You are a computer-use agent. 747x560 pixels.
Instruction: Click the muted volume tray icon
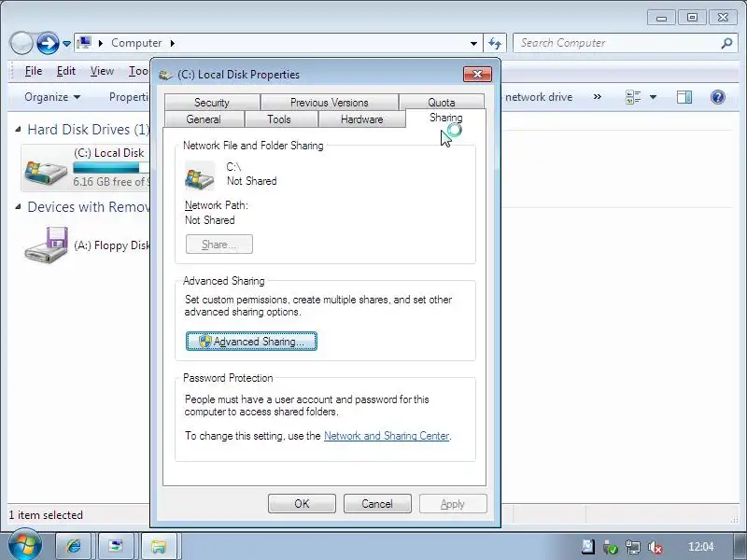point(655,547)
